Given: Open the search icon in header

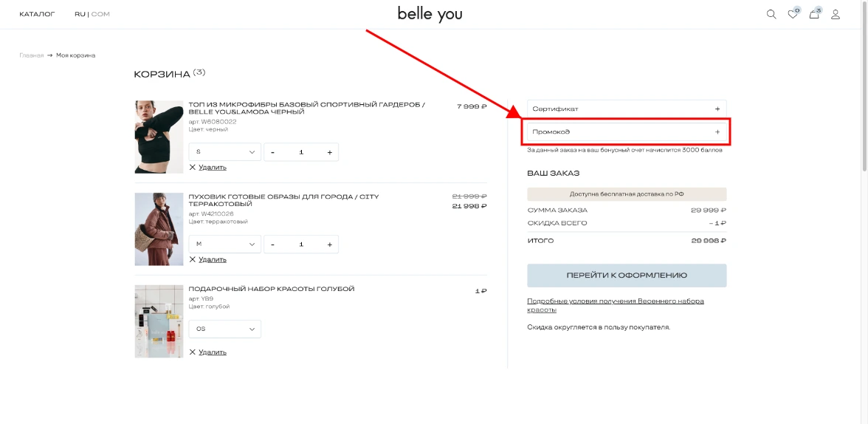Looking at the screenshot, I should pyautogui.click(x=771, y=15).
